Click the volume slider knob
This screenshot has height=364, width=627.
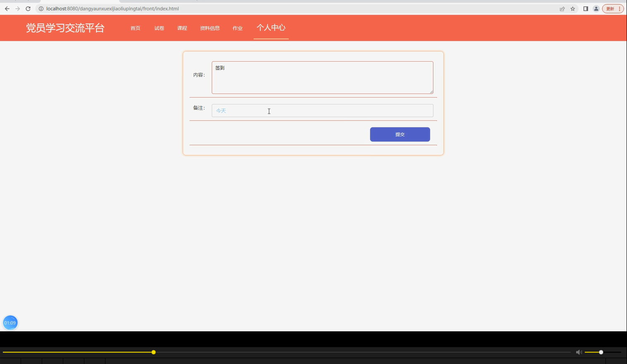click(601, 352)
